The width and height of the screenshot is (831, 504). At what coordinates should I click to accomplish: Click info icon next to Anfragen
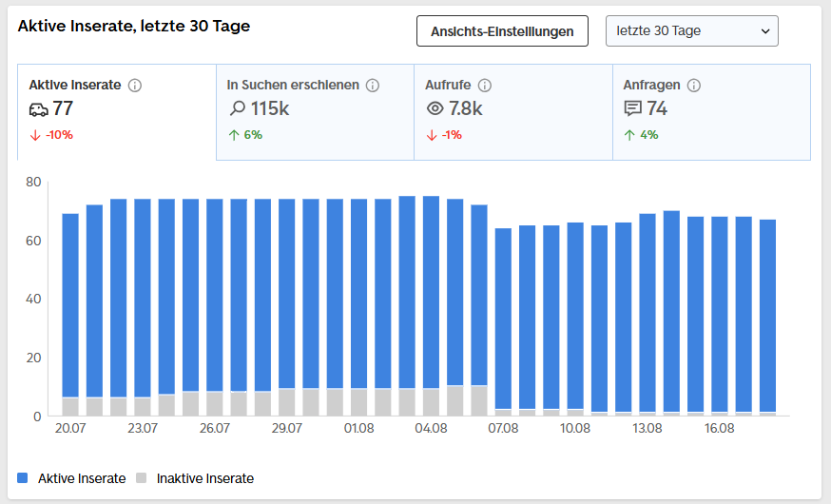pyautogui.click(x=694, y=86)
